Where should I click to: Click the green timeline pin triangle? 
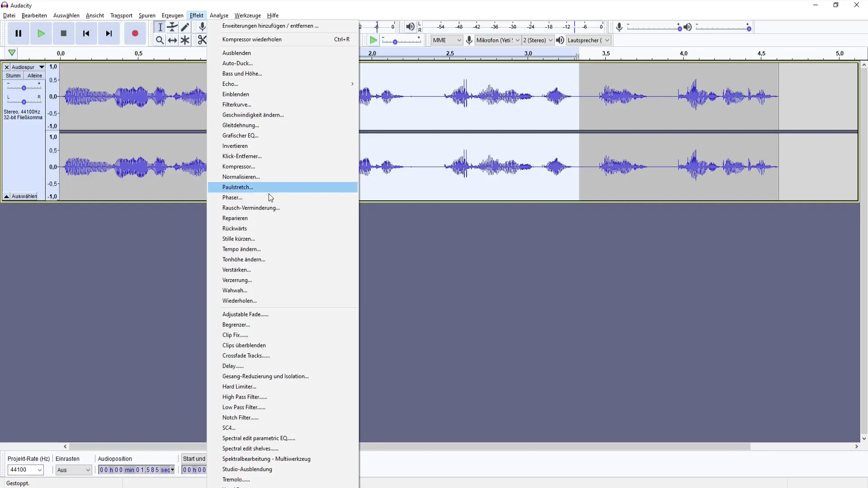tap(12, 53)
